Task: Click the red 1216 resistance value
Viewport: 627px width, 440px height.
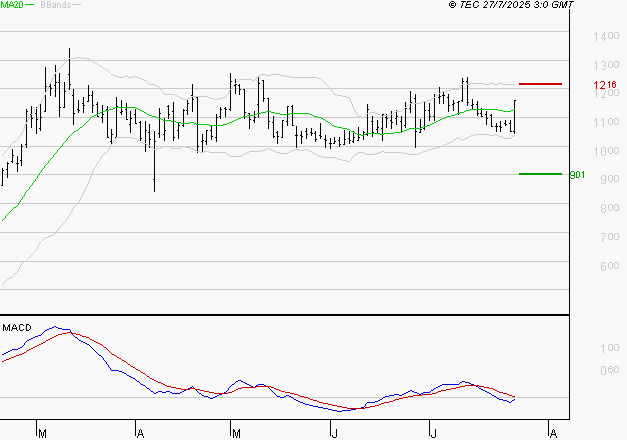Action: click(x=605, y=85)
